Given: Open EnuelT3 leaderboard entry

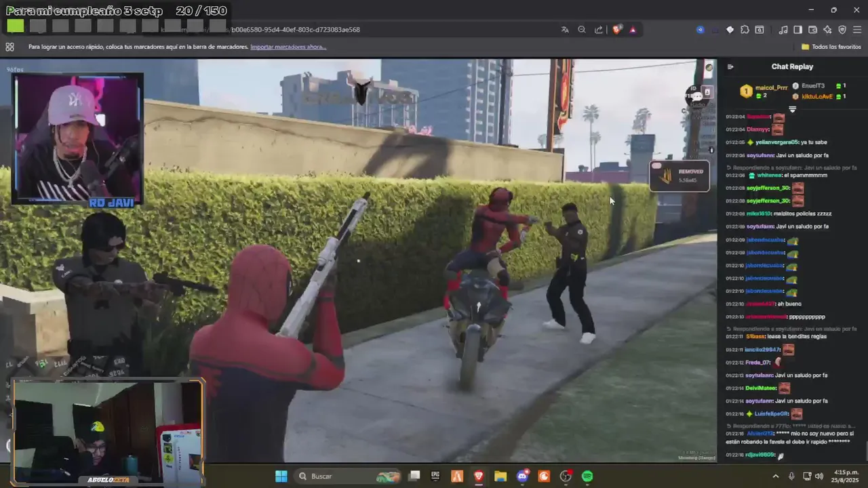Looking at the screenshot, I should [813, 86].
